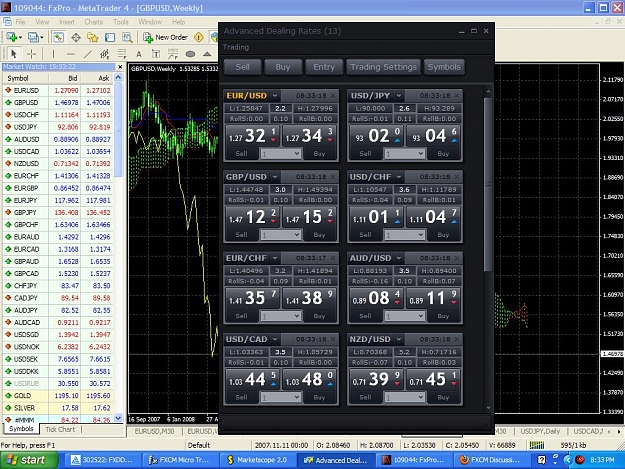Image resolution: width=625 pixels, height=469 pixels.
Task: Click the Trading menu in Dealing Rates
Action: 236,47
